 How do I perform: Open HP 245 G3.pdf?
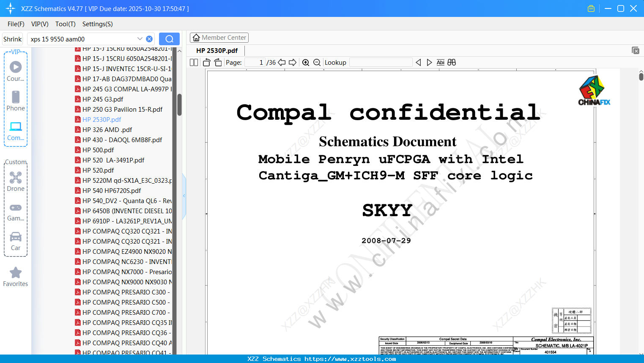103,99
